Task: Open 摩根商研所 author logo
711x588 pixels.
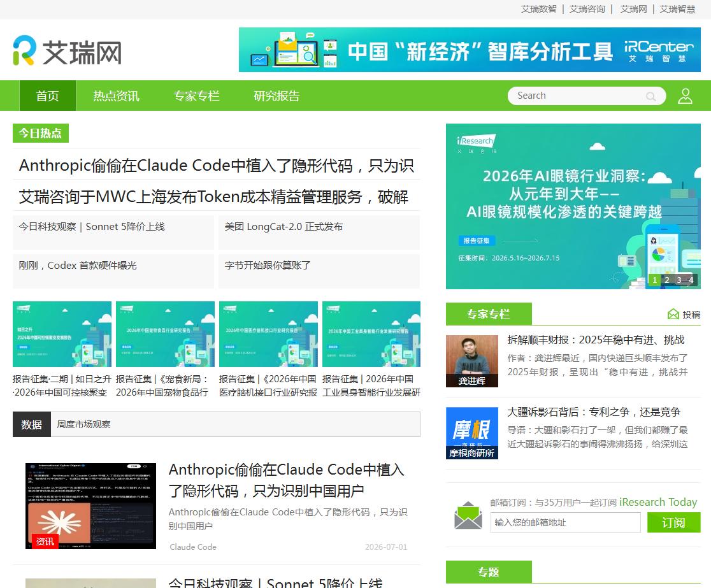Action: point(472,433)
